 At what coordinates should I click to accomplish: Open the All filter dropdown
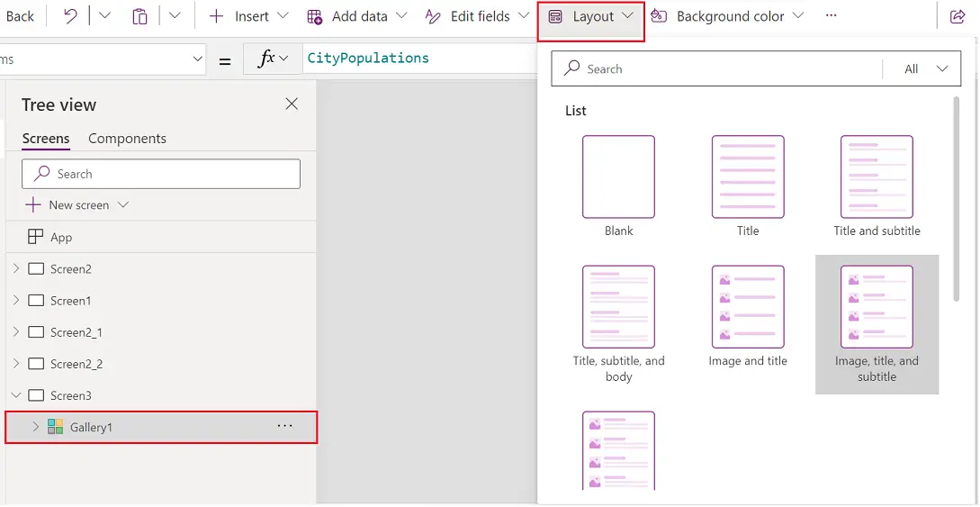pos(926,68)
